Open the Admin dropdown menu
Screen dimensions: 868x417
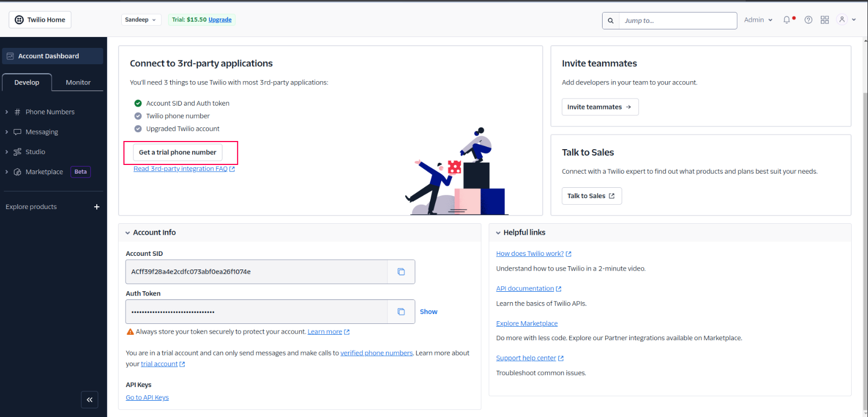pos(758,20)
